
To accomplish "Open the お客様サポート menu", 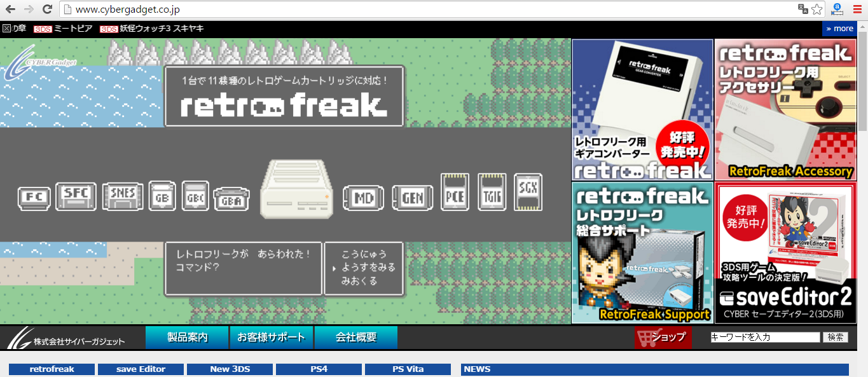I will pyautogui.click(x=272, y=338).
